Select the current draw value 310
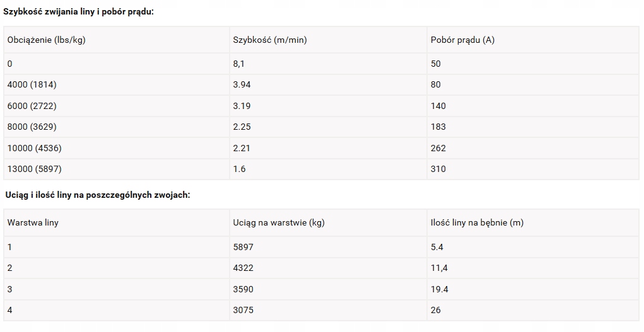This screenshot has width=644, height=332. tap(438, 169)
